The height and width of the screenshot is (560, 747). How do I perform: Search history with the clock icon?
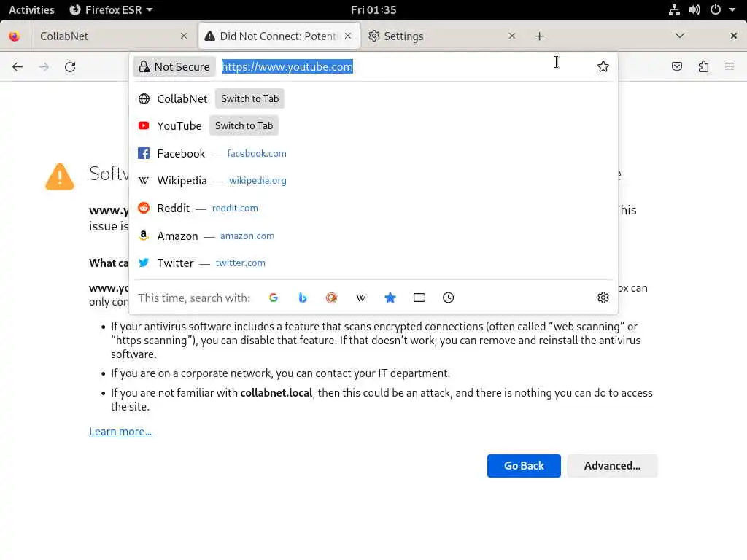click(449, 297)
